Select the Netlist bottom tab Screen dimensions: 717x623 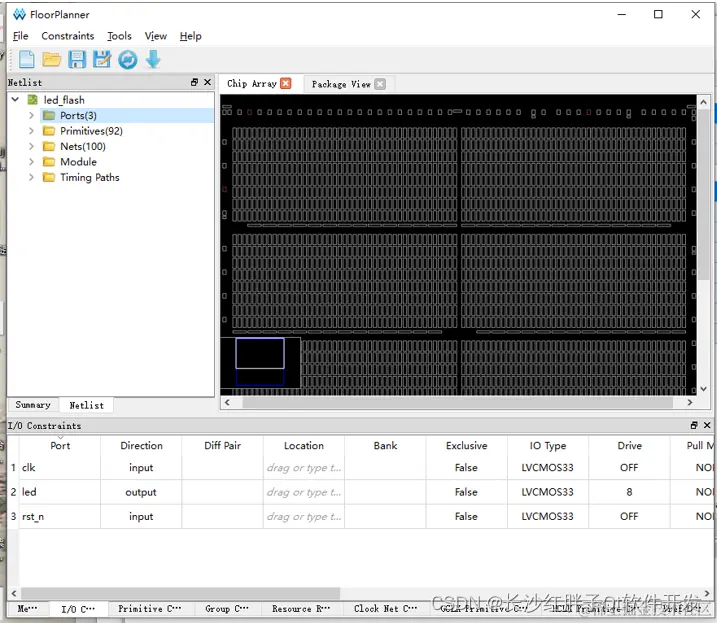click(86, 405)
